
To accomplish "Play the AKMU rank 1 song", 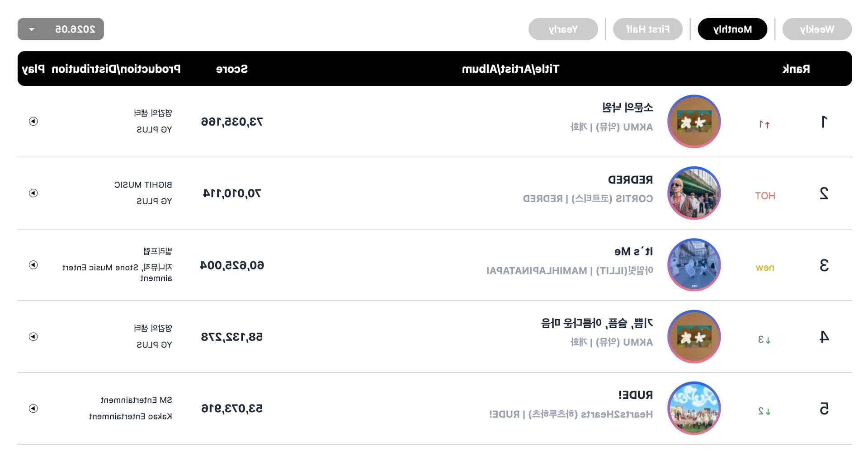I will click(x=33, y=121).
